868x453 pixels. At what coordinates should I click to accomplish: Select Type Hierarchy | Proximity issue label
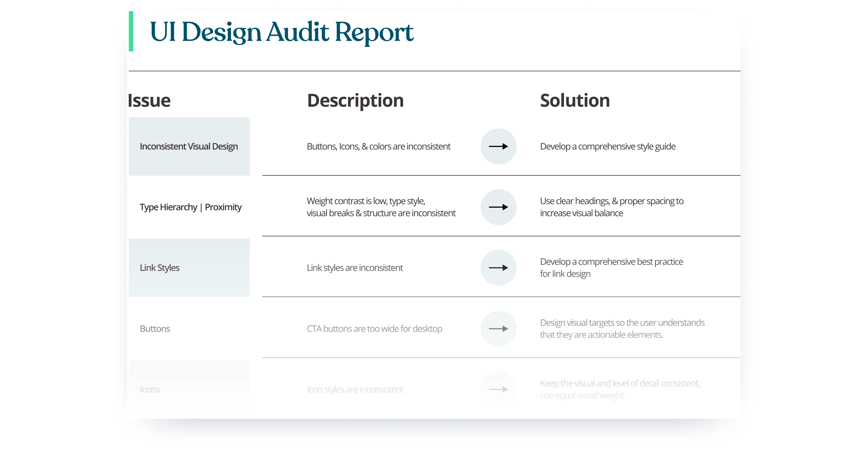click(190, 207)
